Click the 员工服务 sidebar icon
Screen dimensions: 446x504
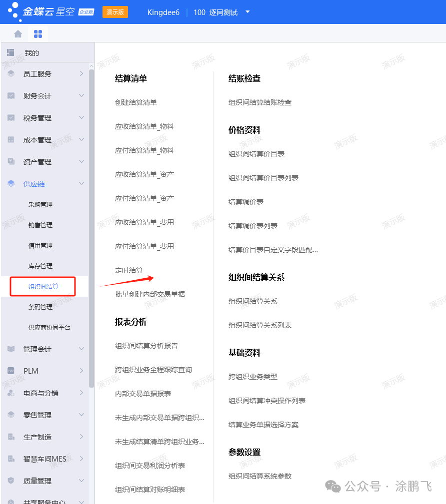click(x=11, y=74)
